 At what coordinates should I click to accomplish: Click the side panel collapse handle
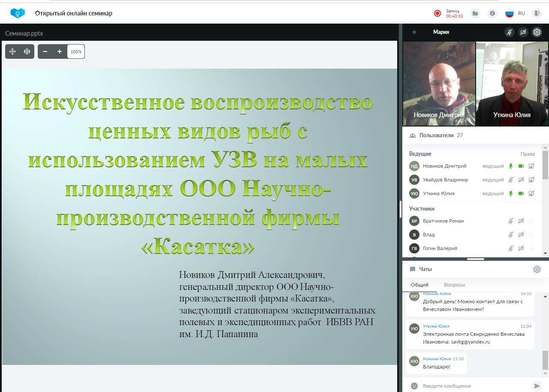400,209
